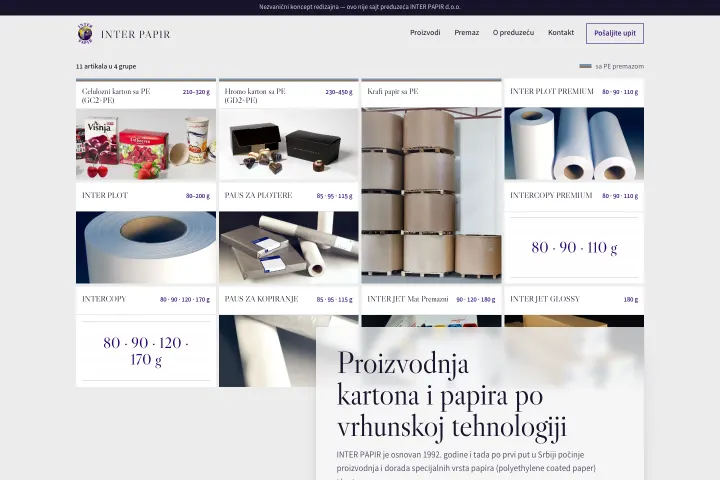Open PAUS ZA KOPIRANJE product title

pyautogui.click(x=261, y=299)
